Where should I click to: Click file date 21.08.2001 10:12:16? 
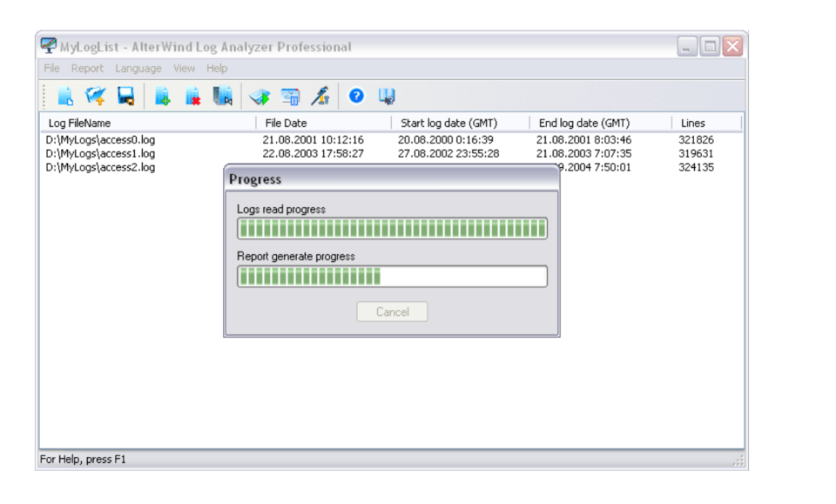[x=313, y=139]
